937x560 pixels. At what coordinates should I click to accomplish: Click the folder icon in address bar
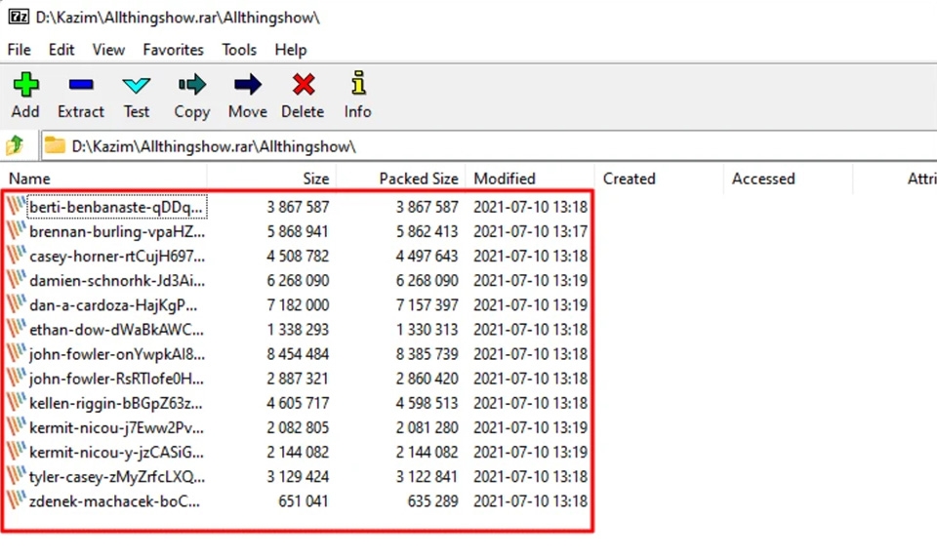click(x=55, y=145)
